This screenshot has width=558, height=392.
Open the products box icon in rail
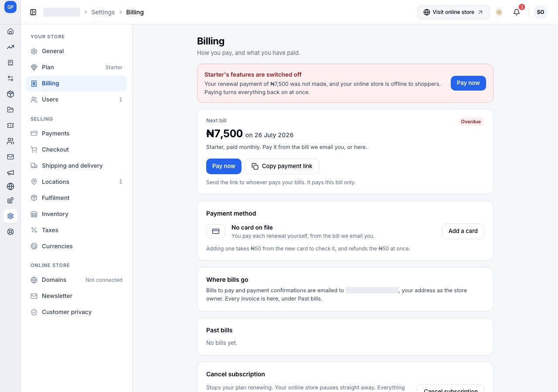pyautogui.click(x=10, y=94)
